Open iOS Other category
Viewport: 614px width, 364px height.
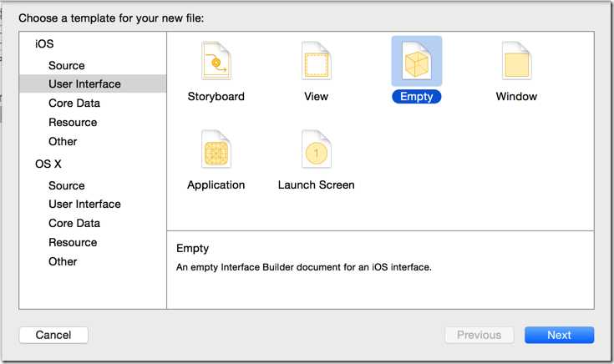pyautogui.click(x=63, y=141)
